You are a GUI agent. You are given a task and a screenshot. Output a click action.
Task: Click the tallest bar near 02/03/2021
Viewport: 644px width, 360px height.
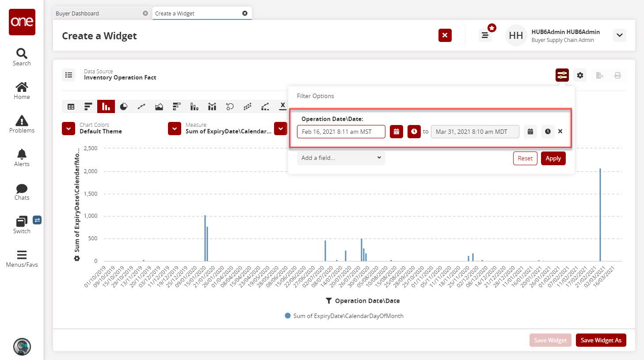click(x=600, y=215)
